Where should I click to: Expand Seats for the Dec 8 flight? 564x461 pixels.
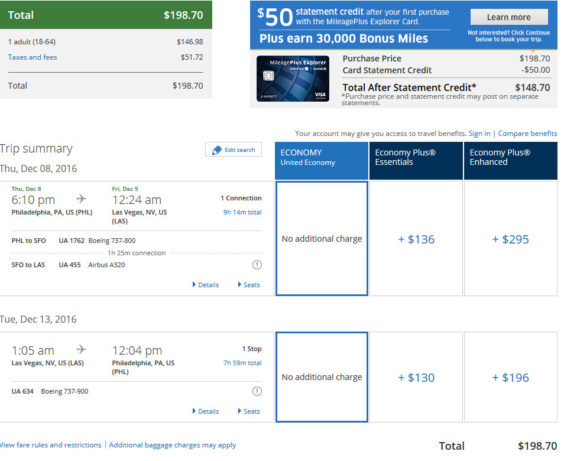coord(249,285)
